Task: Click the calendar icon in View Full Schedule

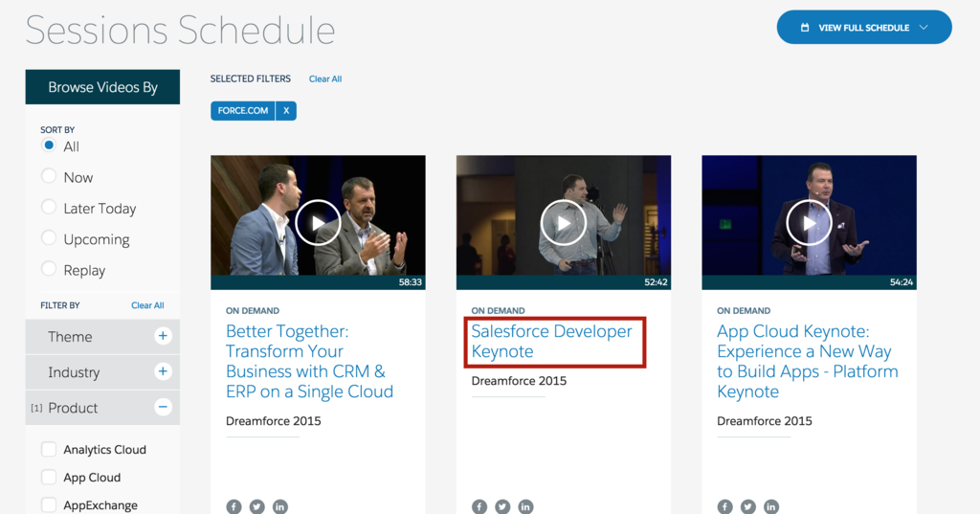Action: [x=805, y=28]
